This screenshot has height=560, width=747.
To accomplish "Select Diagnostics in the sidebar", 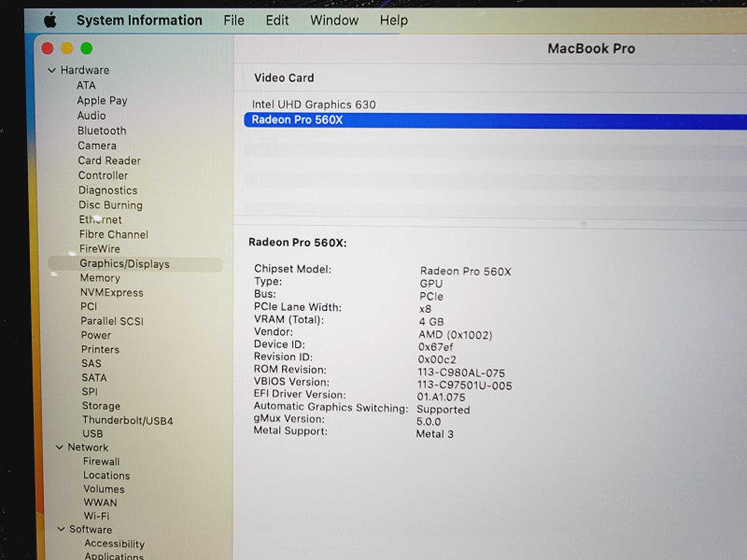I will tap(108, 190).
